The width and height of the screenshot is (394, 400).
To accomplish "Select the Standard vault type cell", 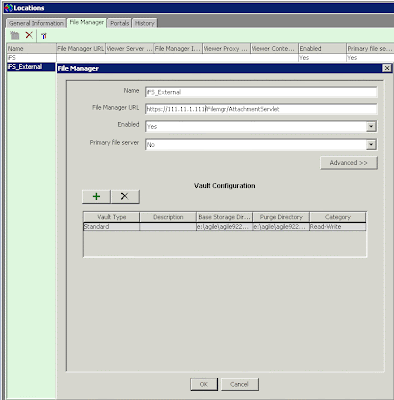I will click(111, 227).
